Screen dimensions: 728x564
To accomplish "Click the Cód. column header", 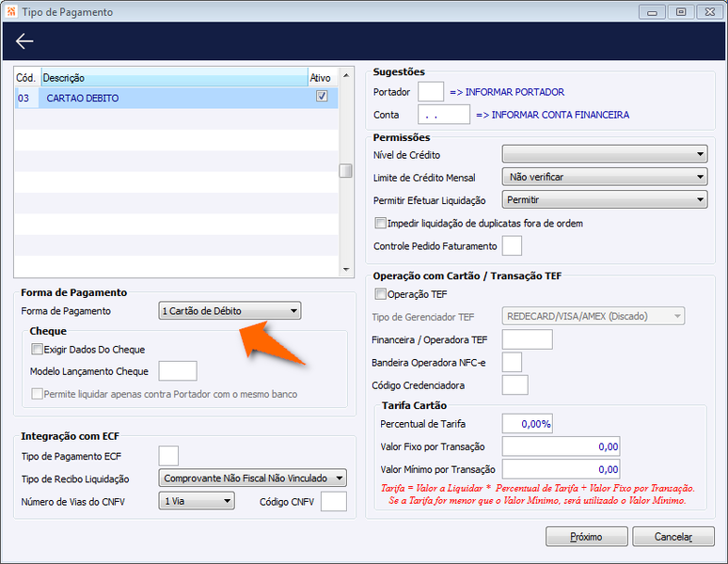I will click(x=27, y=77).
